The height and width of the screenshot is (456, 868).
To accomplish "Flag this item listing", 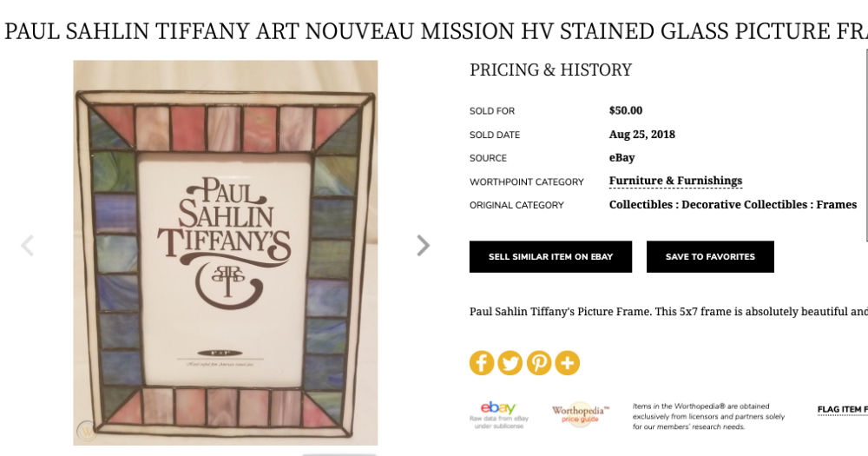I will coord(842,409).
